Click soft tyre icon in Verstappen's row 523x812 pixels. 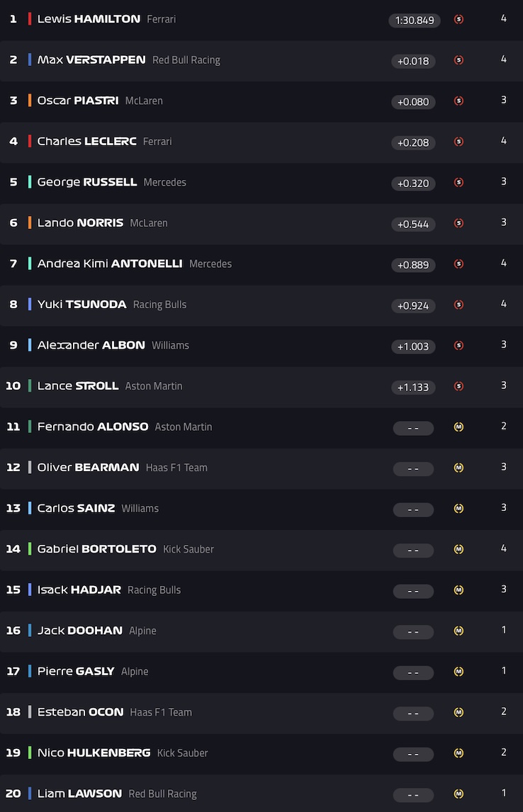[x=459, y=60]
